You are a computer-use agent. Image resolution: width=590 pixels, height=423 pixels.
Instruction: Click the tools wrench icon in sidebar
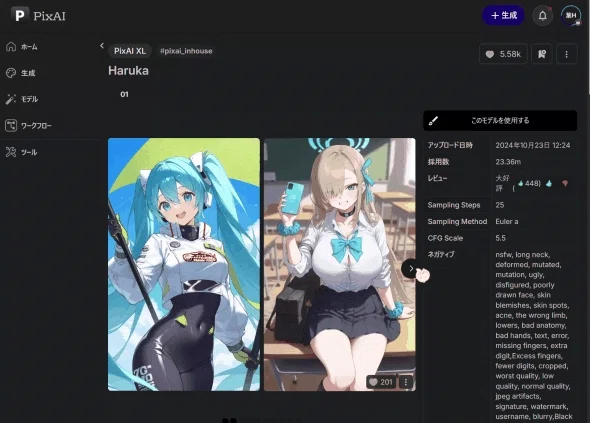click(x=11, y=152)
